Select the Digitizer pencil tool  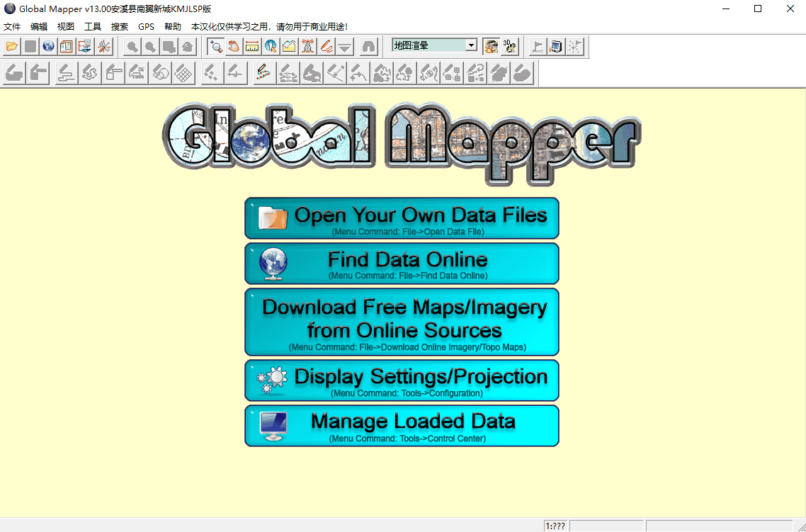click(x=326, y=47)
